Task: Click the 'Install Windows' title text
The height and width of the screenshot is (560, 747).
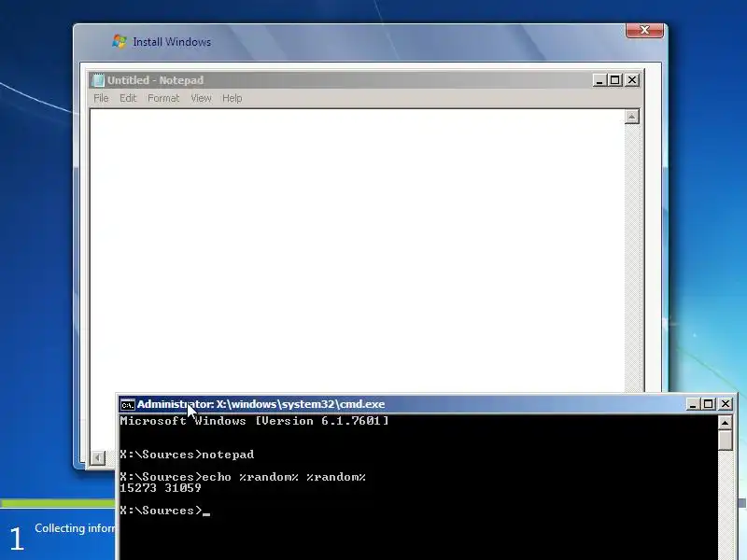Action: tap(172, 42)
